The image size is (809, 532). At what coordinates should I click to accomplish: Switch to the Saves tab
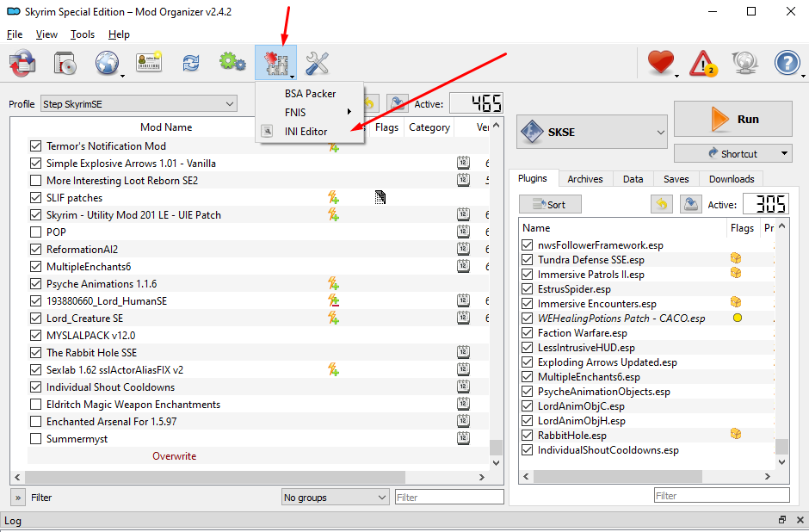(x=676, y=179)
